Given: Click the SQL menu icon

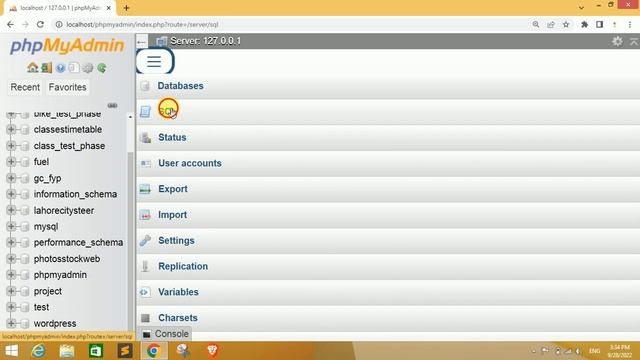Looking at the screenshot, I should (145, 111).
